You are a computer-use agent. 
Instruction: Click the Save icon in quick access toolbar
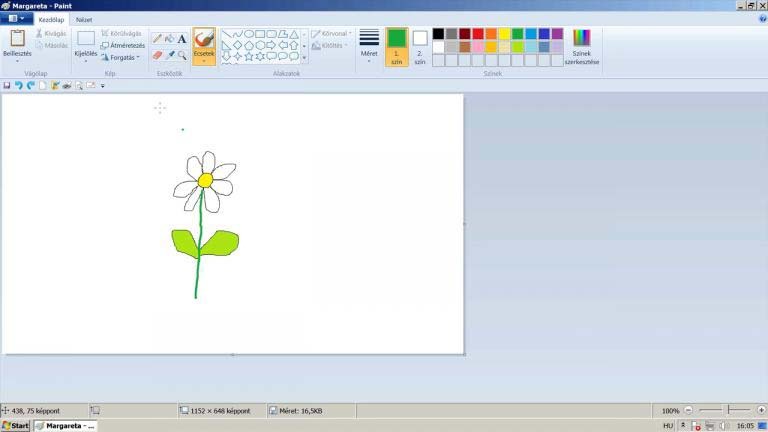pyautogui.click(x=7, y=86)
